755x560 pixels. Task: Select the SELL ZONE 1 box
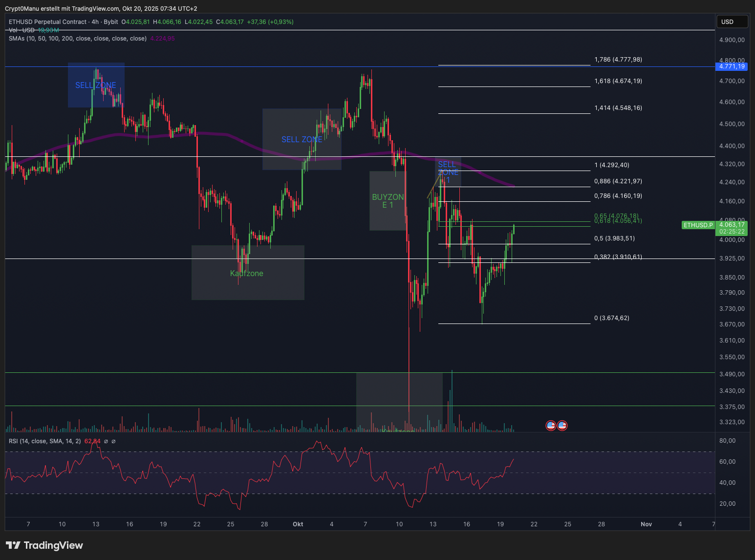pos(448,172)
